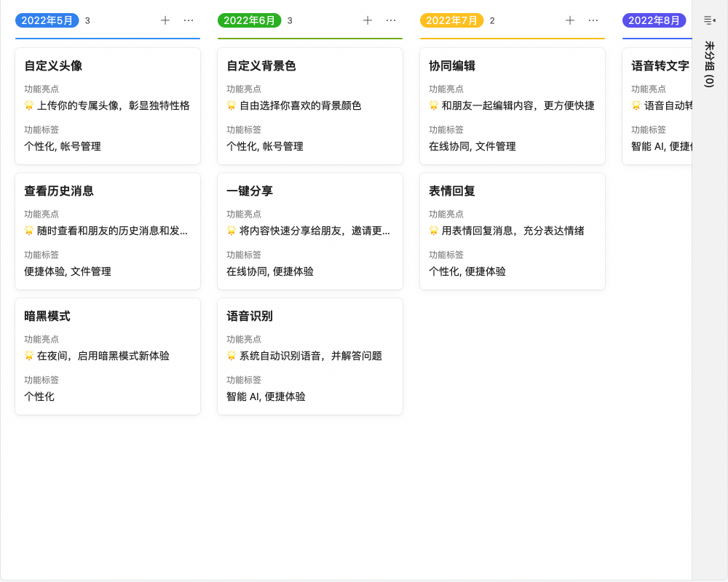Image resolution: width=728 pixels, height=582 pixels.
Task: Add a record to the 2022年6月 column
Action: point(368,20)
